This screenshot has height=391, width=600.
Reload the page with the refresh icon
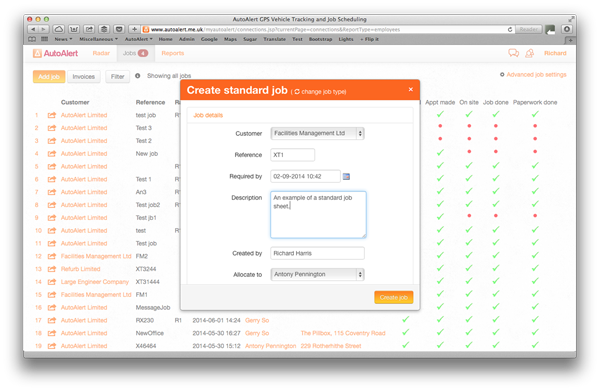click(x=510, y=29)
